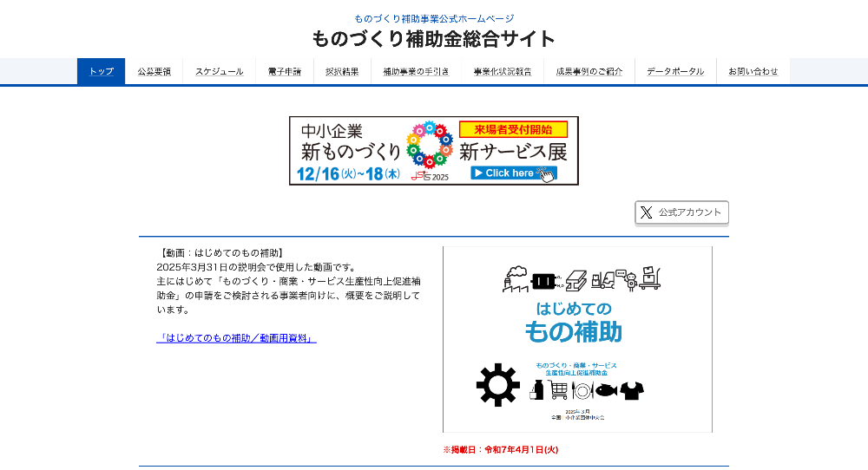
Task: Click the T-shirt icon in video slide
Action: (632, 390)
